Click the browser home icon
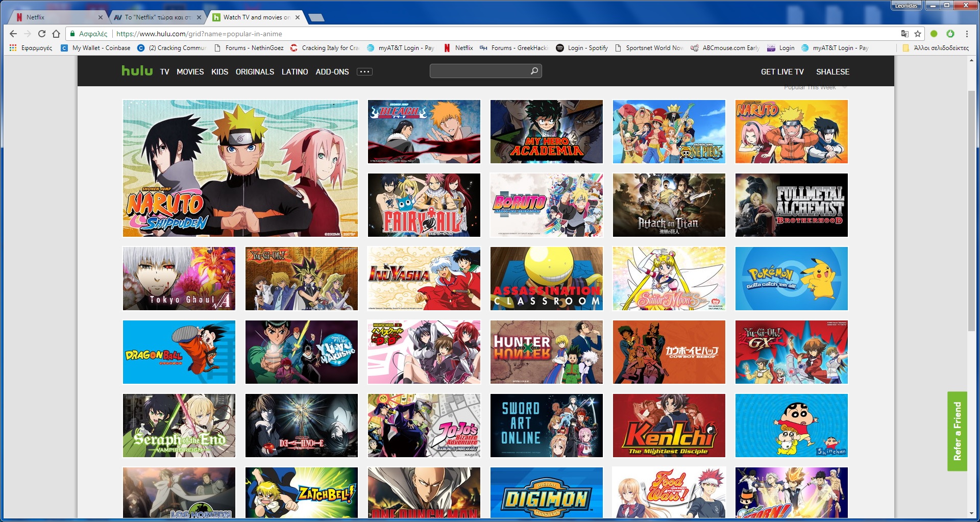 coord(56,34)
